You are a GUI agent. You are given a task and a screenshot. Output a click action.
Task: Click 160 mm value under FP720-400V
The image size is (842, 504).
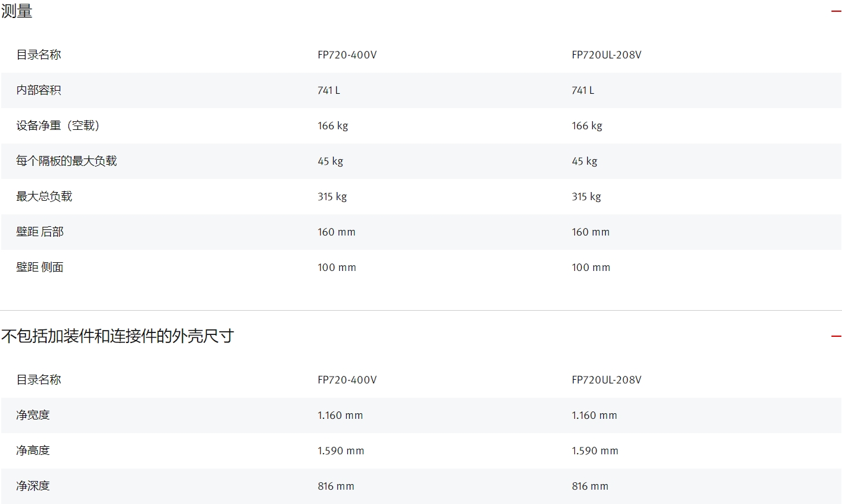click(337, 232)
